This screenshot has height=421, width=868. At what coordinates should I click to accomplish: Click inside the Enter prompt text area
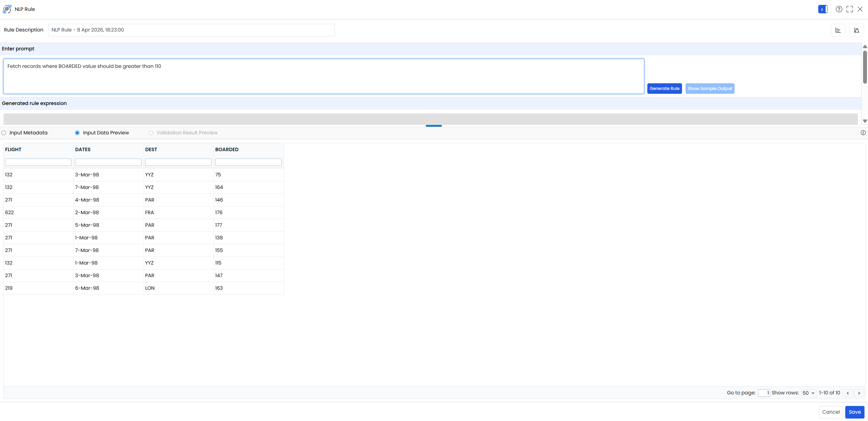coord(324,76)
